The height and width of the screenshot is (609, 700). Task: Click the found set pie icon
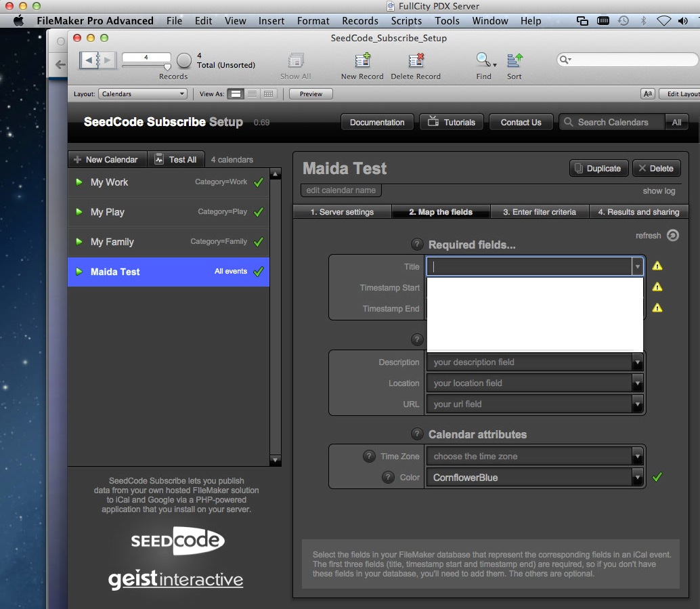pos(184,60)
